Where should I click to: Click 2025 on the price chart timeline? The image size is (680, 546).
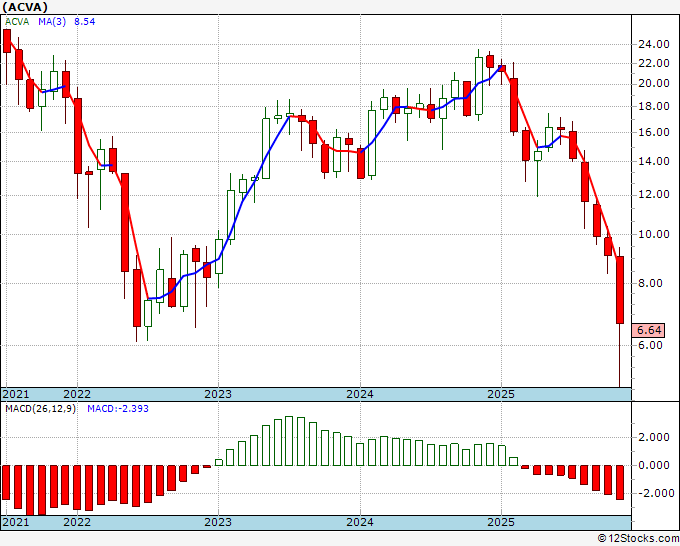click(x=501, y=394)
